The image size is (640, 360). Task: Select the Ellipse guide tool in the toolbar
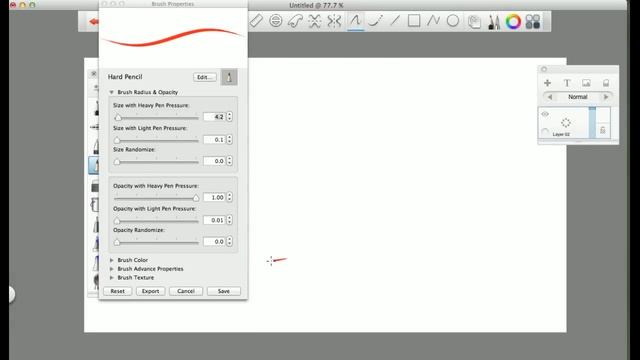[x=276, y=21]
